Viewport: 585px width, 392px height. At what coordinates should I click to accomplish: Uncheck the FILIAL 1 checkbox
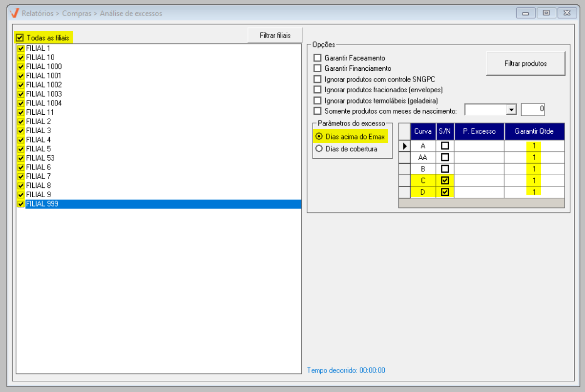(21, 48)
